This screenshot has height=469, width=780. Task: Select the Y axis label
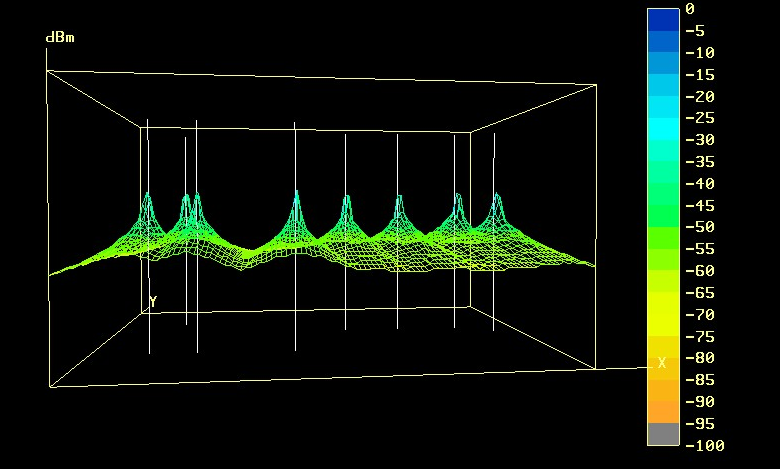[153, 301]
